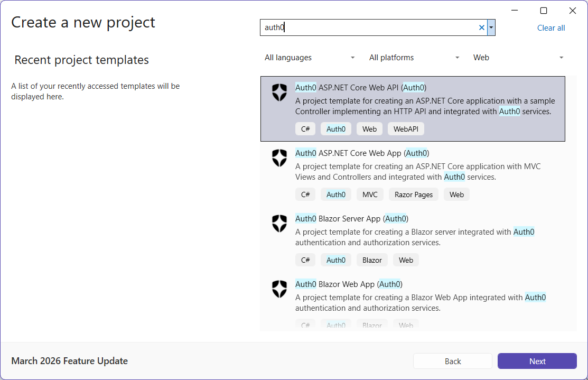This screenshot has height=380, width=588.
Task: Close the Create a new project dialog
Action: click(572, 11)
